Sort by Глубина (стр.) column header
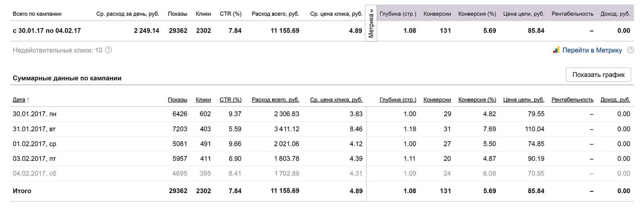Image resolution: width=644 pixels, height=209 pixels. pyautogui.click(x=398, y=100)
